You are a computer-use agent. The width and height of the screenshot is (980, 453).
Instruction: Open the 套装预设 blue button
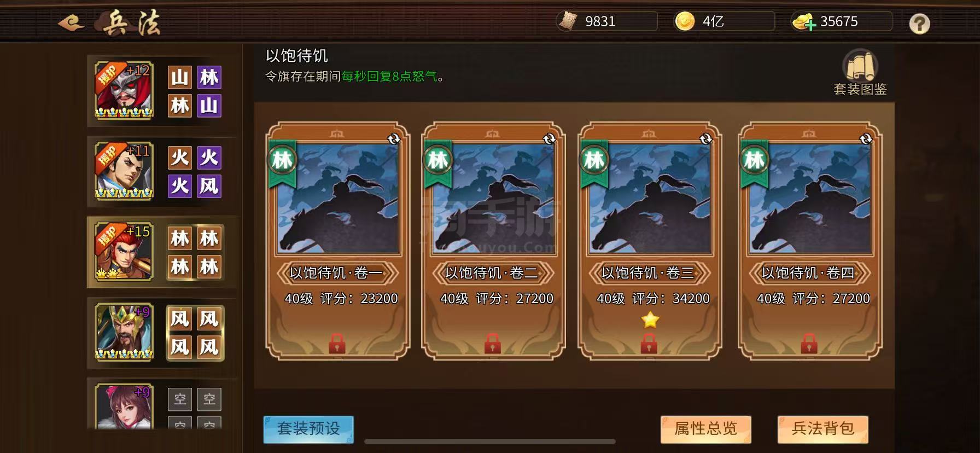click(x=308, y=429)
